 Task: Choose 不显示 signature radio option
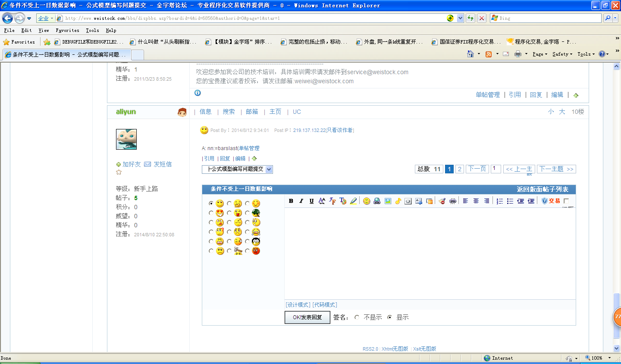click(x=357, y=317)
